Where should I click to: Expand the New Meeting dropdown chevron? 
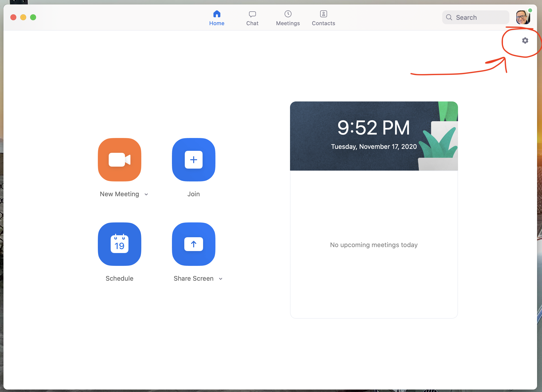pyautogui.click(x=146, y=195)
